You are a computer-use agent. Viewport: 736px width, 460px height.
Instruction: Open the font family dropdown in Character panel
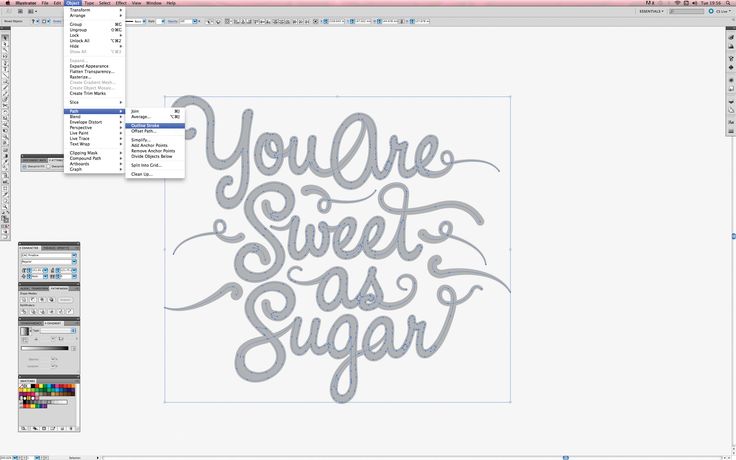(74, 255)
